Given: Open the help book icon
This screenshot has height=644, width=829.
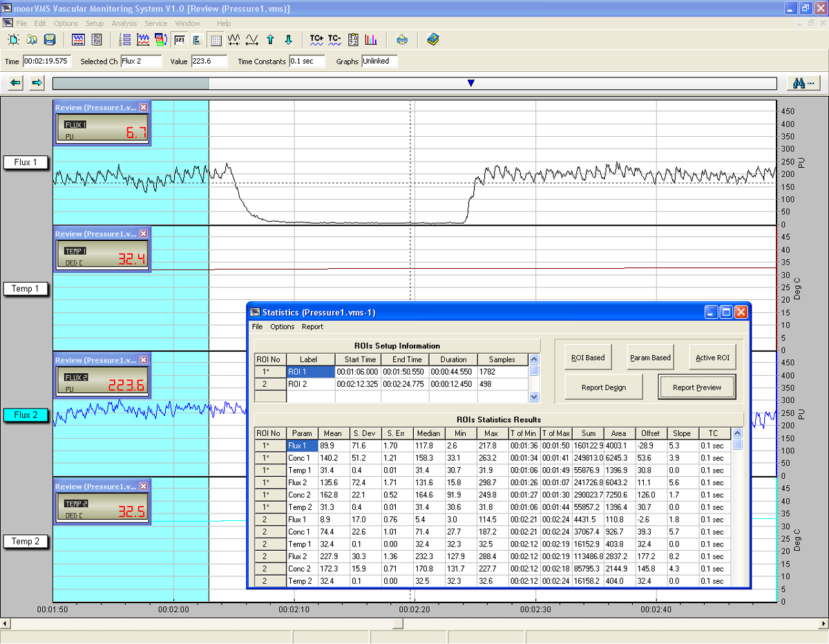Looking at the screenshot, I should click(x=433, y=39).
